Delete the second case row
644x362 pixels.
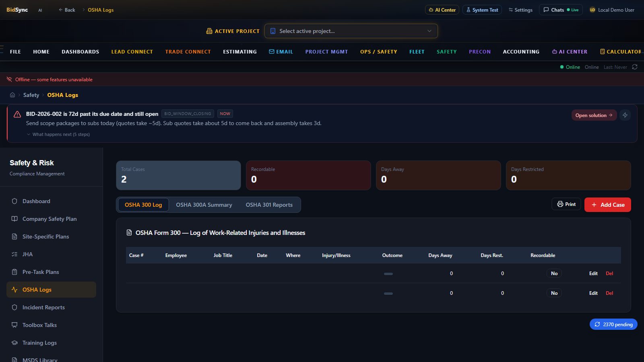tap(609, 293)
